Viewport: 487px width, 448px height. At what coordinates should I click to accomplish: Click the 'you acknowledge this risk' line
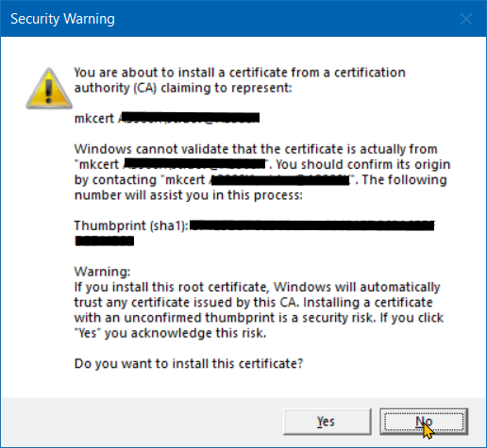170,333
